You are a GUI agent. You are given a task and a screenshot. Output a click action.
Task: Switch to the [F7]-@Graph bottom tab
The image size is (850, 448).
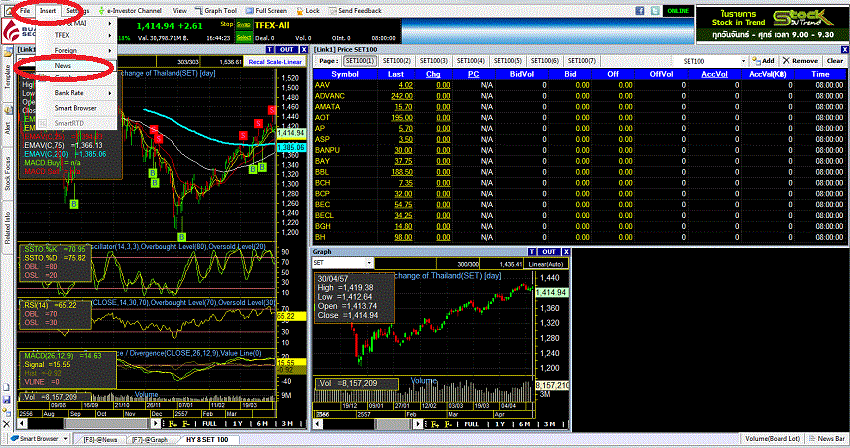(x=149, y=439)
